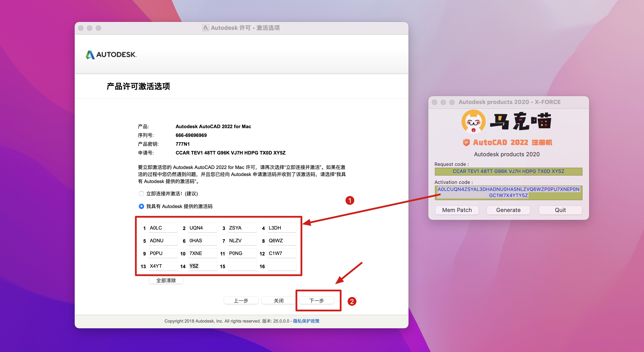Click the Request code field in keygen
This screenshot has height=352, width=644.
coord(508,171)
